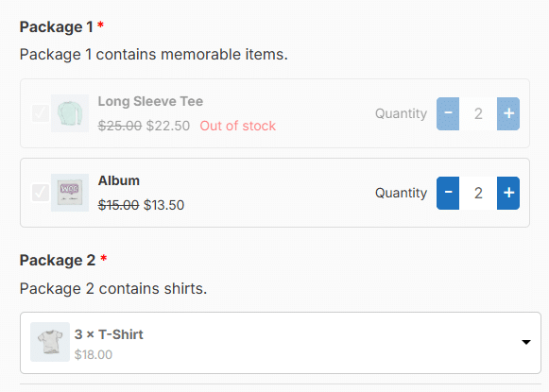Open the Album product thumbnail
The image size is (549, 392).
pos(70,193)
